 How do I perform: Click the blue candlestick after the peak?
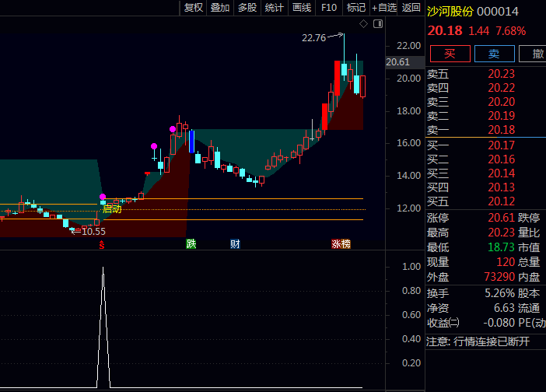[191, 142]
